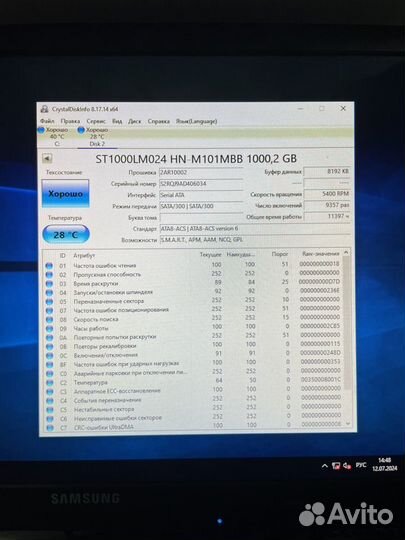Select the Частота ошибок чтения row
This screenshot has width=405, height=540.
(193, 265)
